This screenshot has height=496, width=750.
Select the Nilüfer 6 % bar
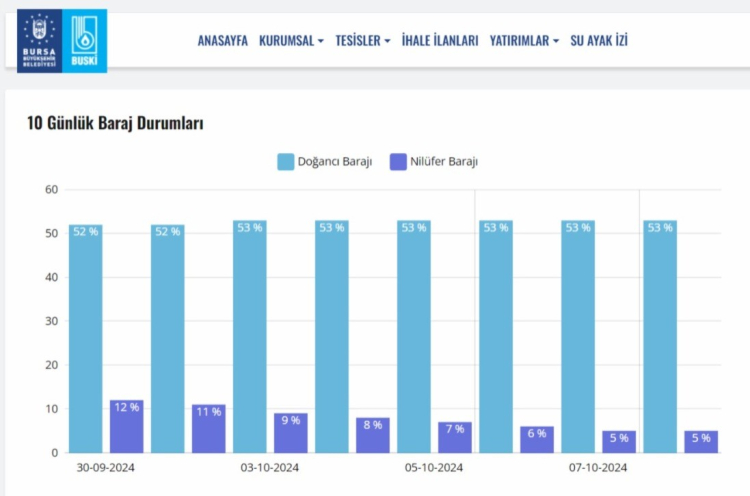coord(537,440)
